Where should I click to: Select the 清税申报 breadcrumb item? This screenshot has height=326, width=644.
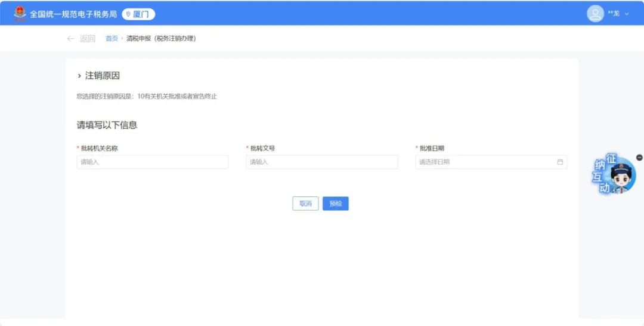tap(161, 39)
